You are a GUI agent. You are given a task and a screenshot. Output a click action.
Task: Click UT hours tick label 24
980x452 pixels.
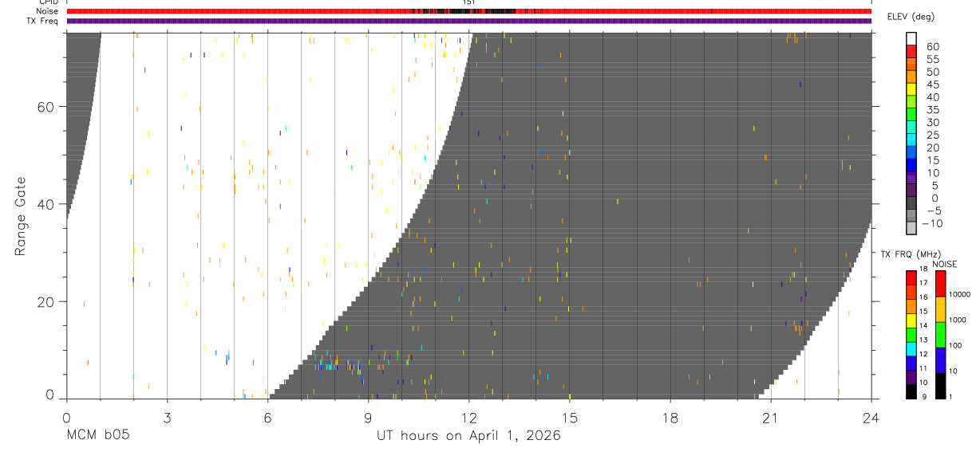(x=871, y=418)
